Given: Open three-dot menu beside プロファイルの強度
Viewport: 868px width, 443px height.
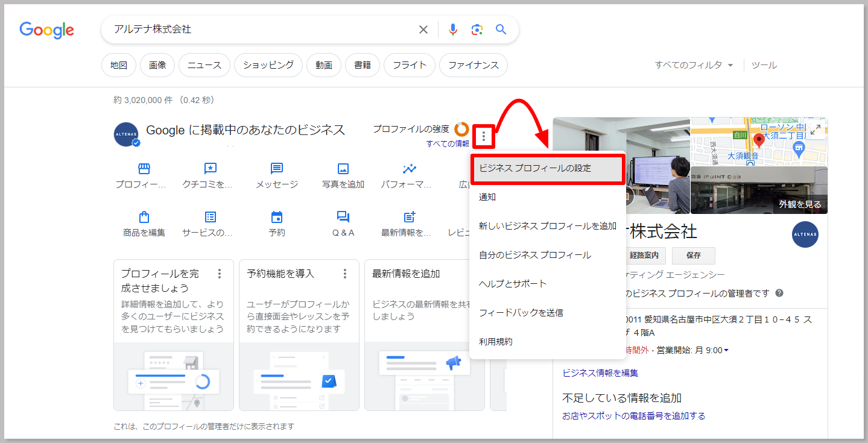Looking at the screenshot, I should [483, 136].
